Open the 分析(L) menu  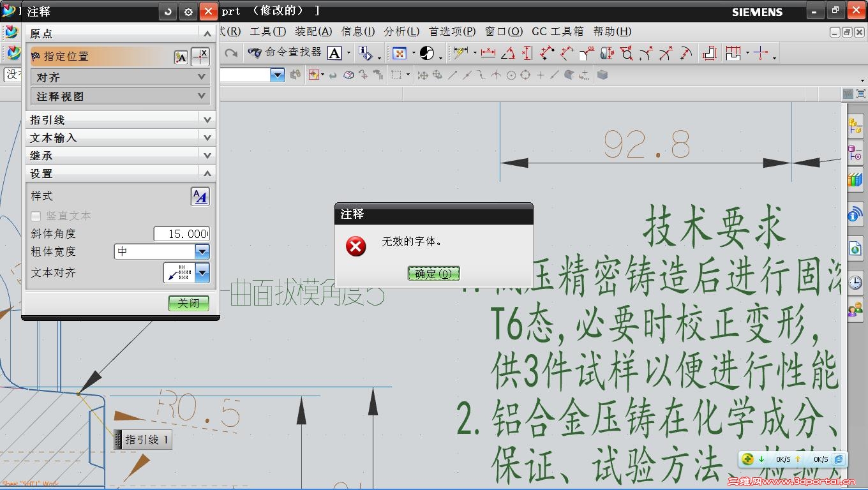tap(401, 31)
